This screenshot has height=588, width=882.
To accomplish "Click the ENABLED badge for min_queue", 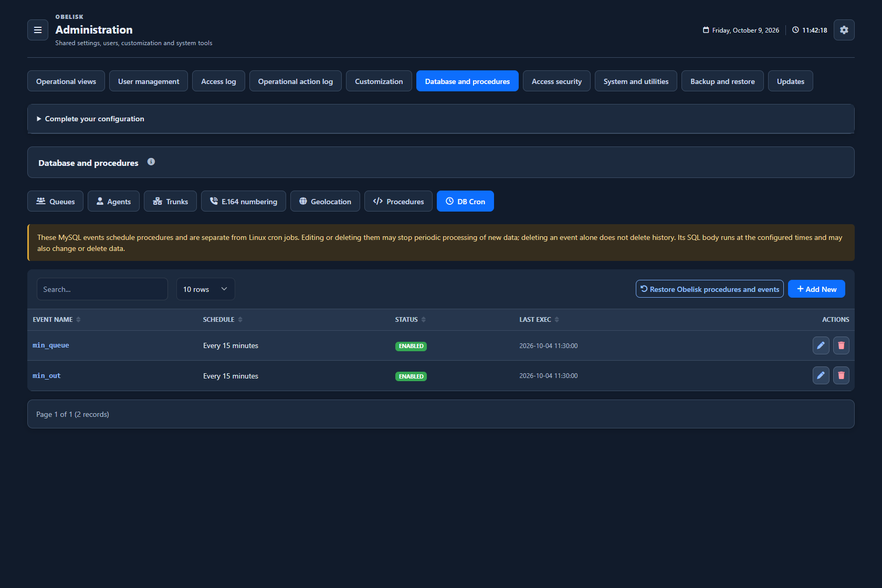I will (411, 346).
